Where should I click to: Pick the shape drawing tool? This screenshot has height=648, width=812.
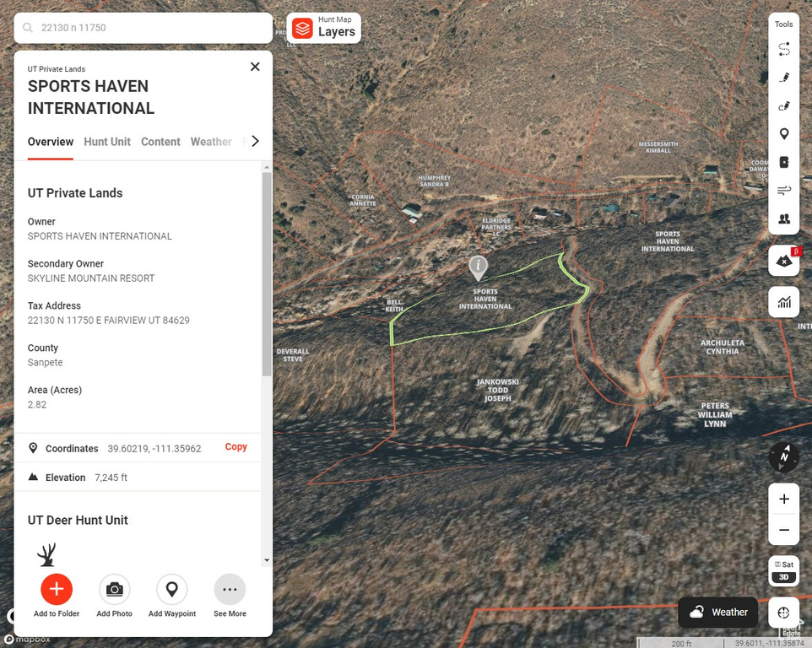784,106
